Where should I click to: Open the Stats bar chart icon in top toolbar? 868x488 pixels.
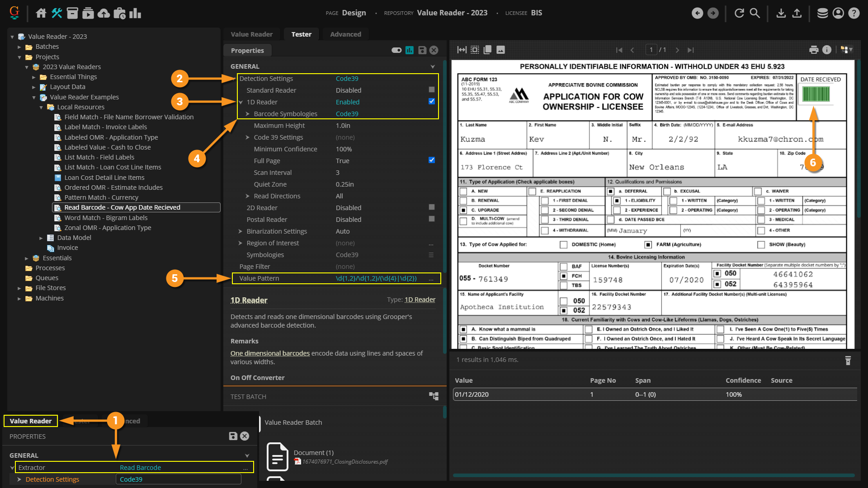coord(135,13)
